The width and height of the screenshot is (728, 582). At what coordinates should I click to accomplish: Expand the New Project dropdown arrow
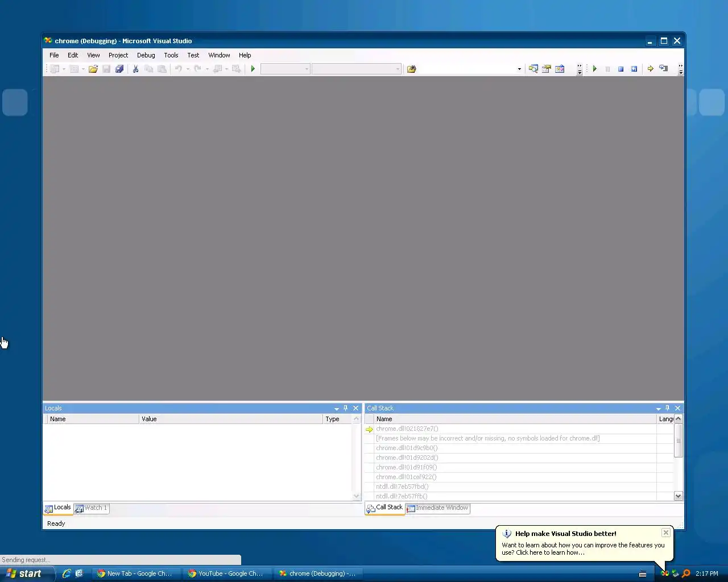tap(64, 69)
